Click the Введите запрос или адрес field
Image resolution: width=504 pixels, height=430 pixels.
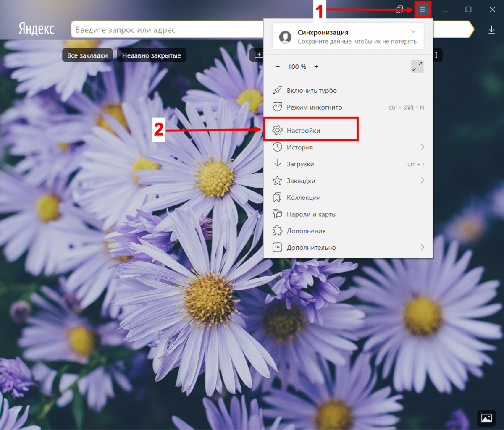point(168,30)
